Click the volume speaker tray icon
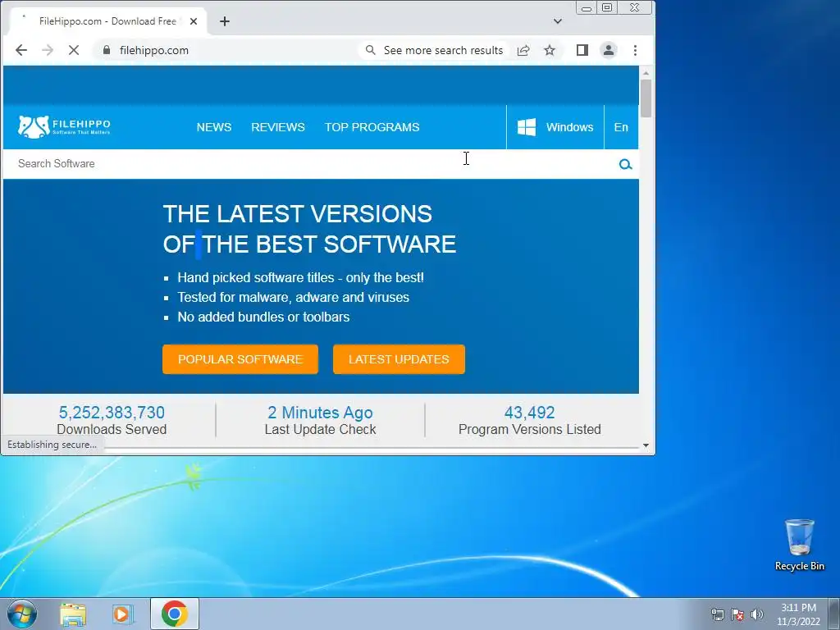 pos(756,614)
